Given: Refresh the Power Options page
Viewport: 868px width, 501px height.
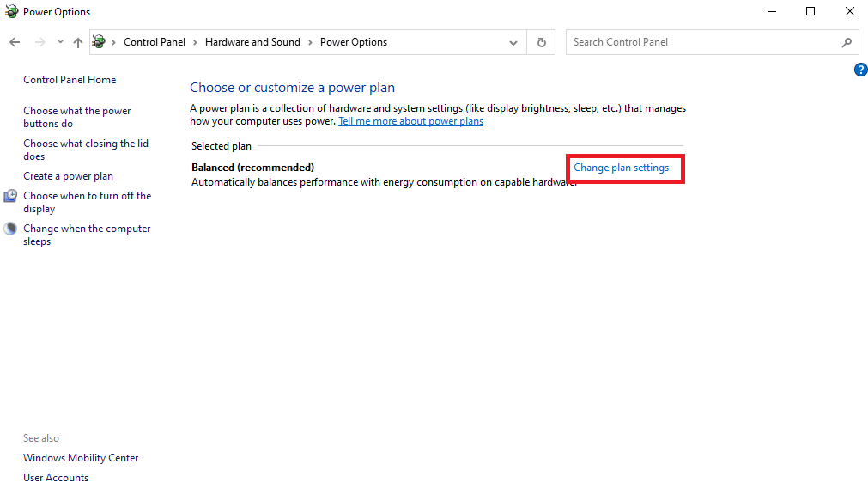Looking at the screenshot, I should tap(542, 42).
